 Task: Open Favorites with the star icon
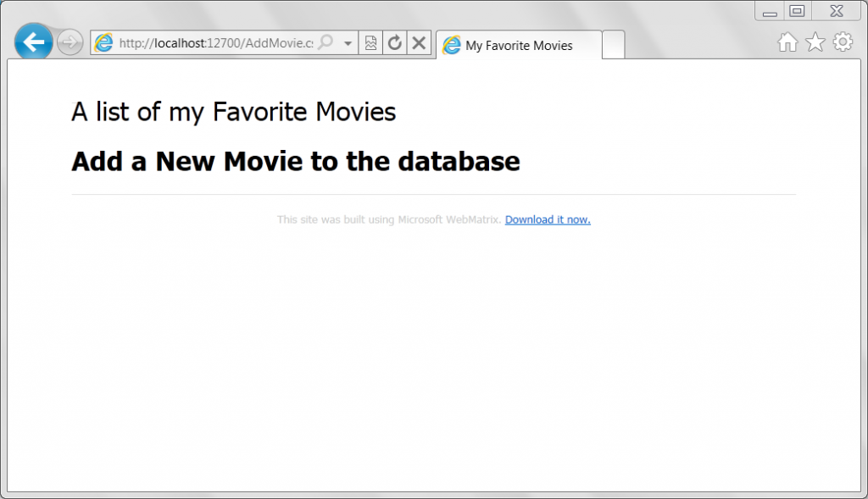[815, 42]
